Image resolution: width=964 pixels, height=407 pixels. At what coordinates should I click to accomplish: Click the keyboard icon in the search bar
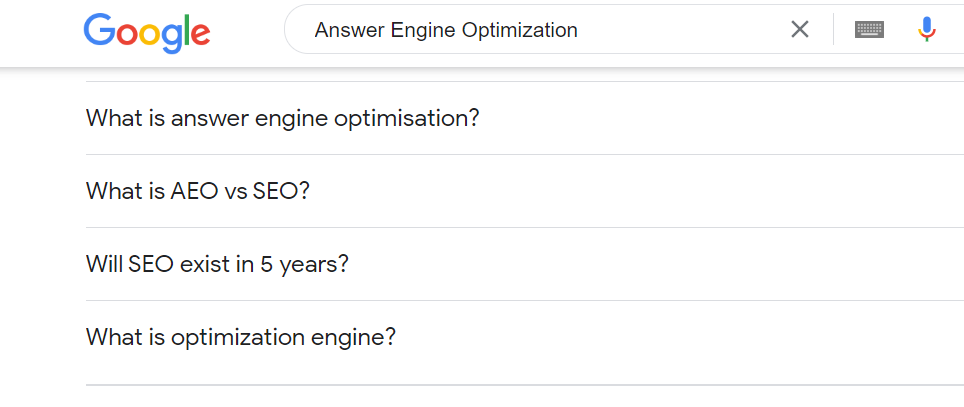tap(869, 30)
